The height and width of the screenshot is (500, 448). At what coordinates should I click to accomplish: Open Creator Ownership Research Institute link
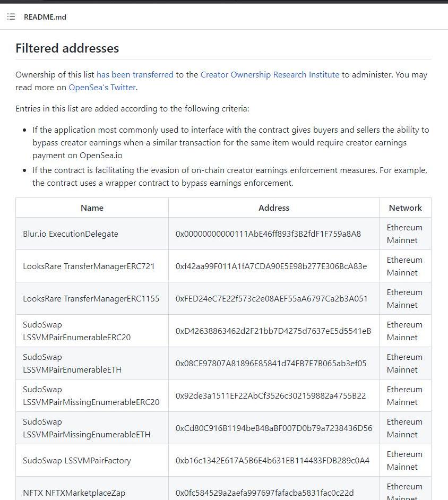[270, 75]
